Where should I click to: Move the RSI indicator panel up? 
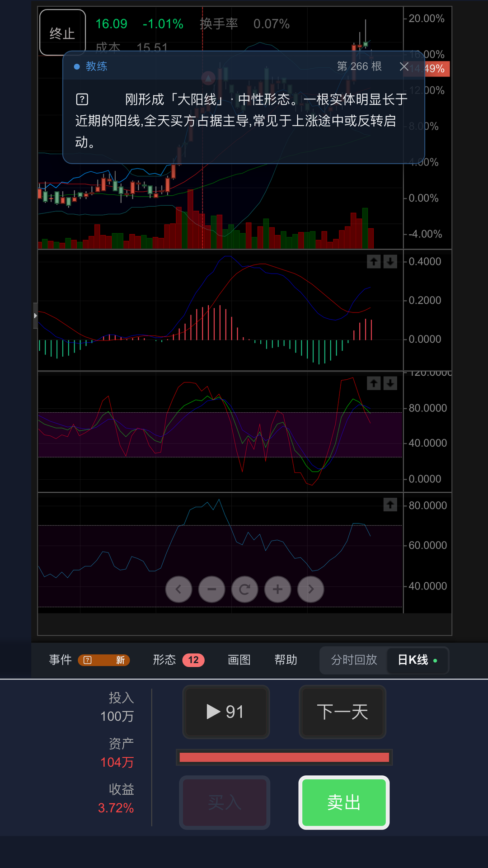pyautogui.click(x=390, y=505)
